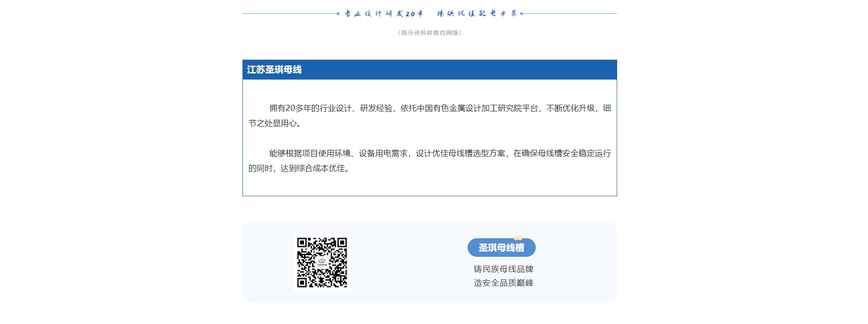Click the QR code image
The image size is (868, 324).
tap(322, 262)
